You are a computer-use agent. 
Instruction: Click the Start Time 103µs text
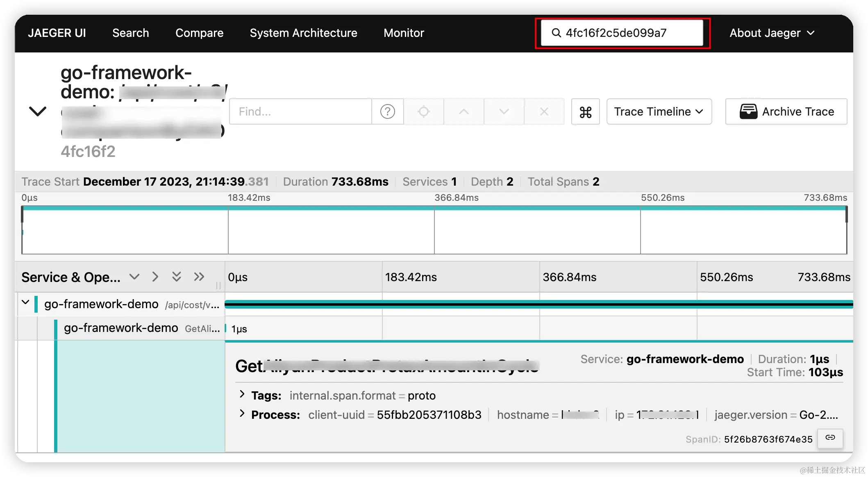tap(795, 372)
